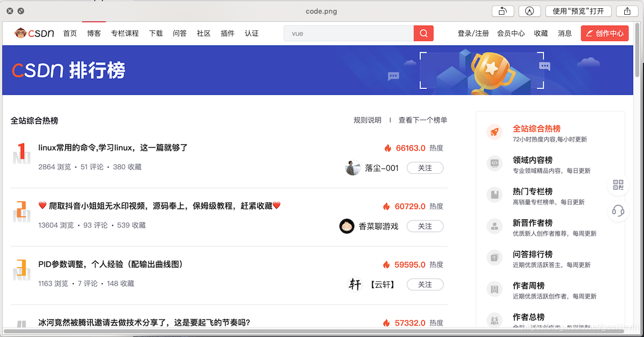Follow 香菜聊游戏 with 关注 button
This screenshot has height=337, width=644.
coord(425,226)
